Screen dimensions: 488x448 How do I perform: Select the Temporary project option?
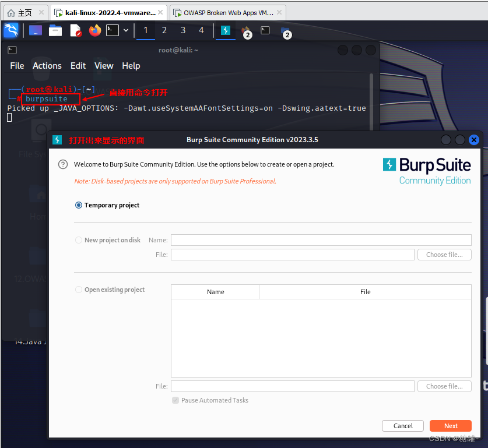pos(78,205)
